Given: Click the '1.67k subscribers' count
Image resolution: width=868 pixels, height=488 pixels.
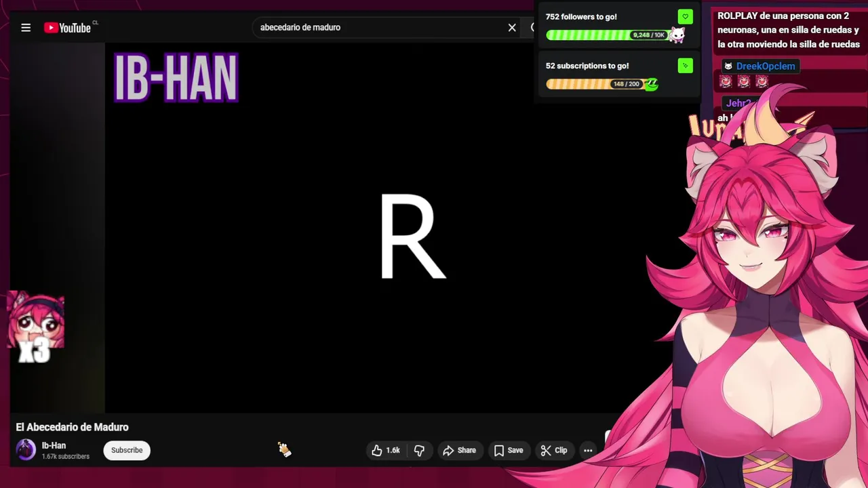Looking at the screenshot, I should click(65, 457).
